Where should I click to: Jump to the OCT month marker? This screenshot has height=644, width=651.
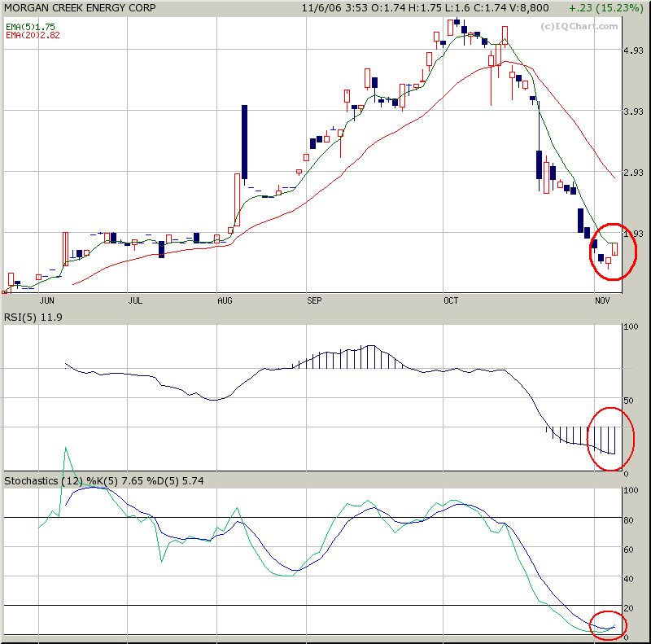[x=451, y=301]
